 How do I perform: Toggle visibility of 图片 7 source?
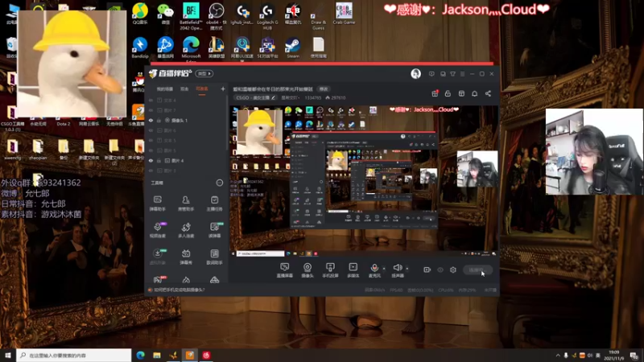(x=151, y=110)
